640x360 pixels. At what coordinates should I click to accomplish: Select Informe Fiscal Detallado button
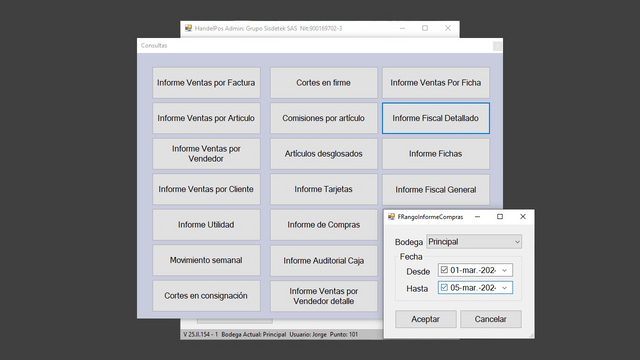[x=436, y=118]
